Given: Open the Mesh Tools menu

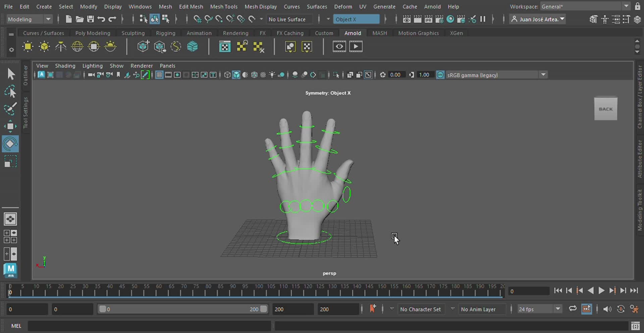Looking at the screenshot, I should coord(224,6).
